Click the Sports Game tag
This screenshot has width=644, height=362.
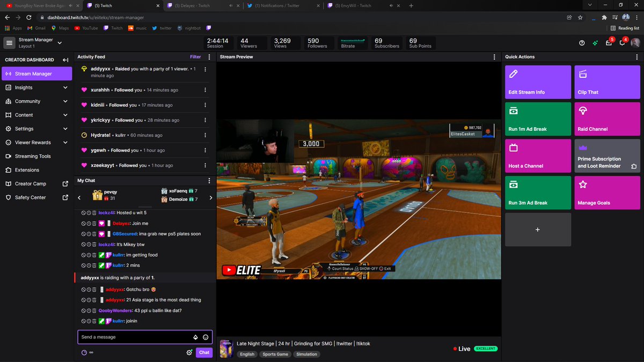coord(275,354)
